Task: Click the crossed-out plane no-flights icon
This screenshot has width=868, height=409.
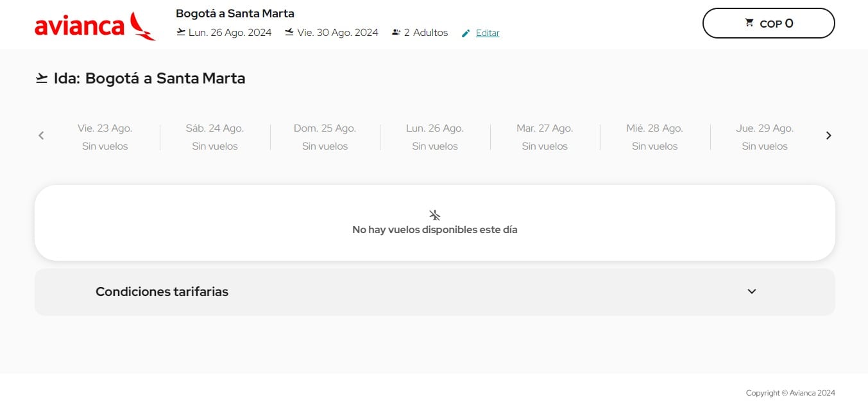Action: (434, 215)
